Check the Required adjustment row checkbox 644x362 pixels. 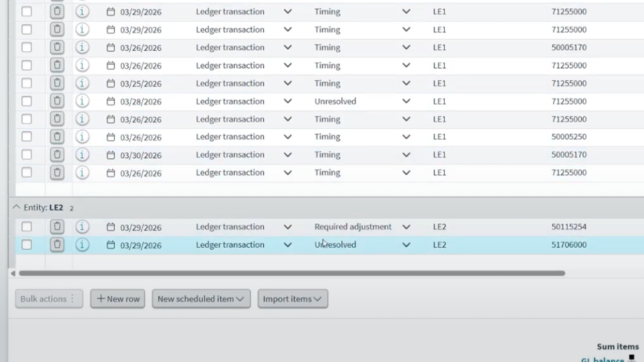[27, 227]
